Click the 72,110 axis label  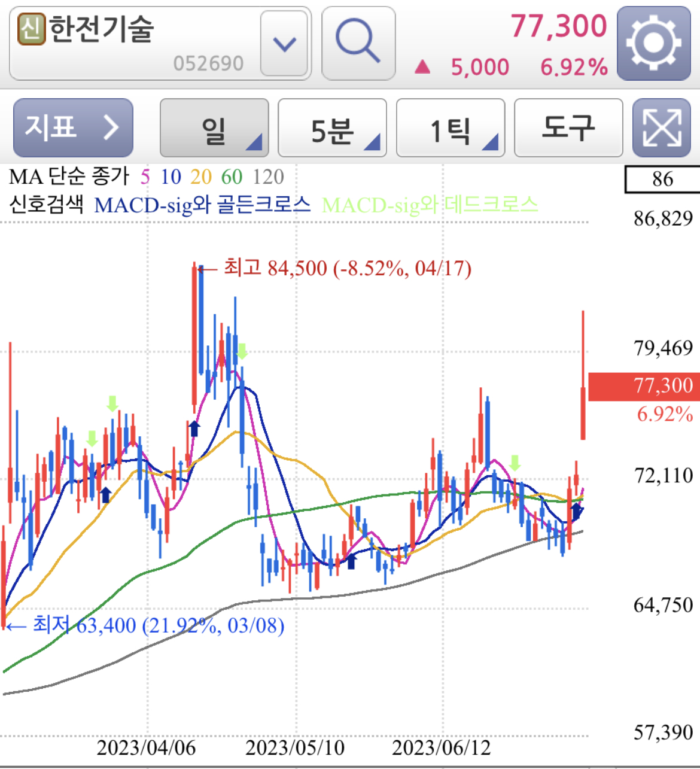664,476
